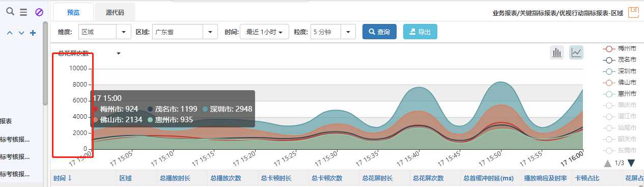Click the up chevron in sidebar
The width and height of the screenshot is (644, 187).
(10, 33)
